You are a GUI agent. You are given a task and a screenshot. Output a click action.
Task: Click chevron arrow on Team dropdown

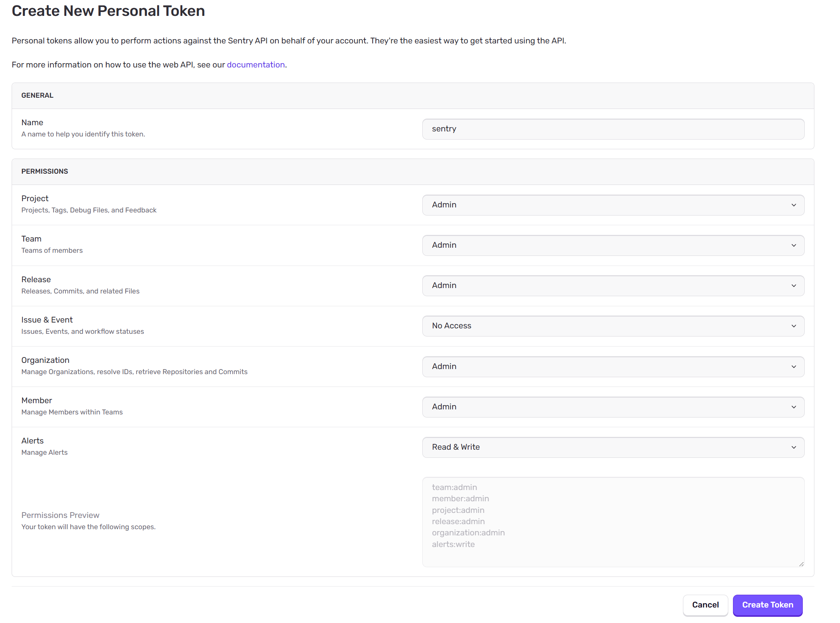click(793, 245)
